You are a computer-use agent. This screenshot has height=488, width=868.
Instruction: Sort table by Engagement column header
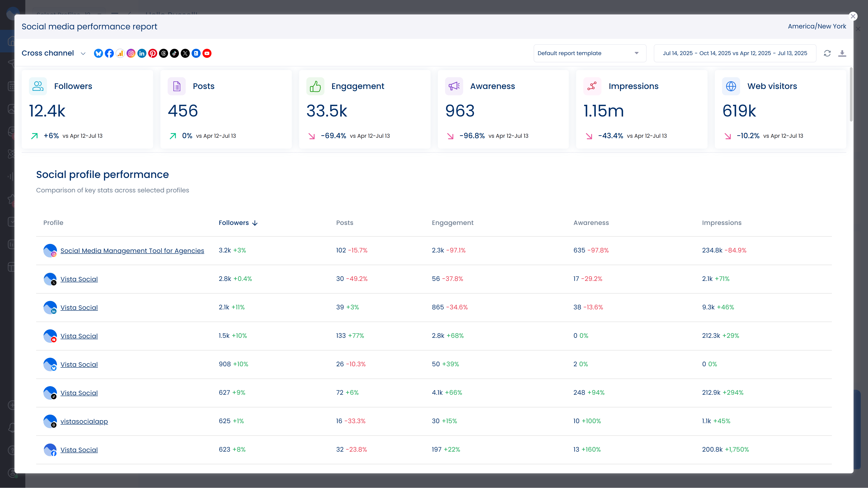coord(452,223)
